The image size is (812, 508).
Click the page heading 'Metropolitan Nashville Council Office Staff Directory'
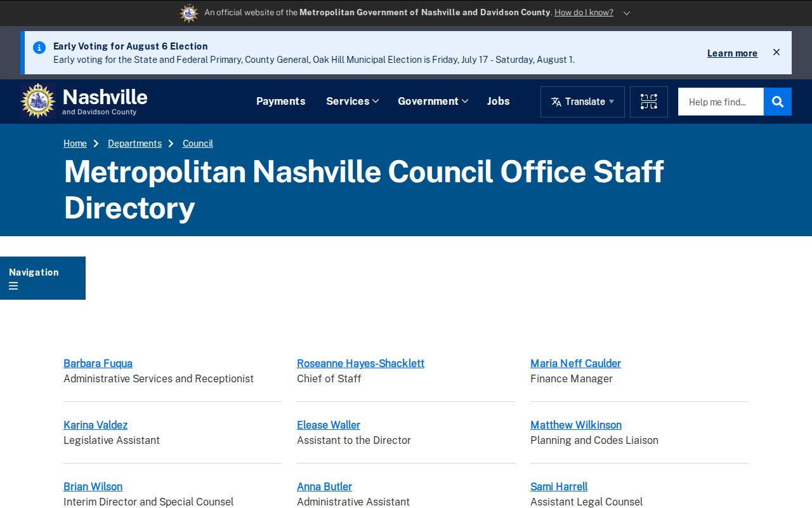(x=363, y=189)
